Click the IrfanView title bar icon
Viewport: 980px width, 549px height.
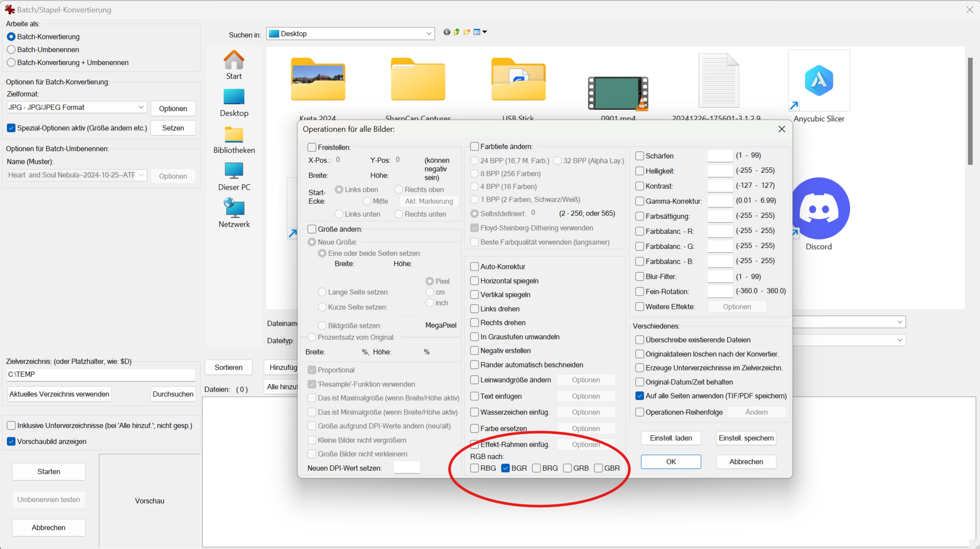tap(9, 10)
